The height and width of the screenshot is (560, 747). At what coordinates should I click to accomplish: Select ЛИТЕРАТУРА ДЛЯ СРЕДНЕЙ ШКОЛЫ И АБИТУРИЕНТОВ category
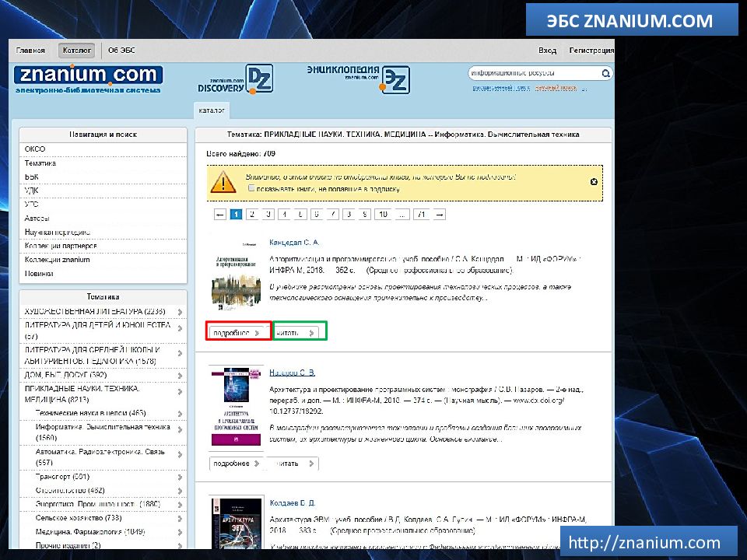93,355
